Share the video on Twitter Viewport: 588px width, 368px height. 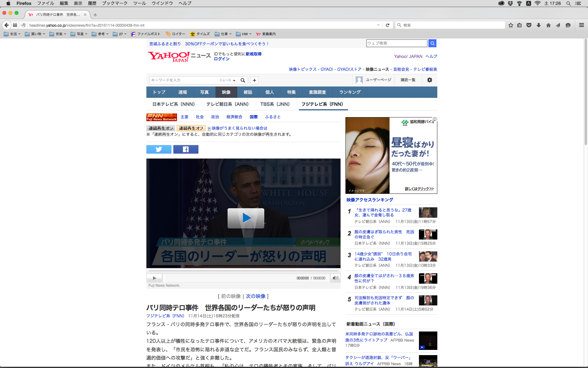tap(159, 149)
